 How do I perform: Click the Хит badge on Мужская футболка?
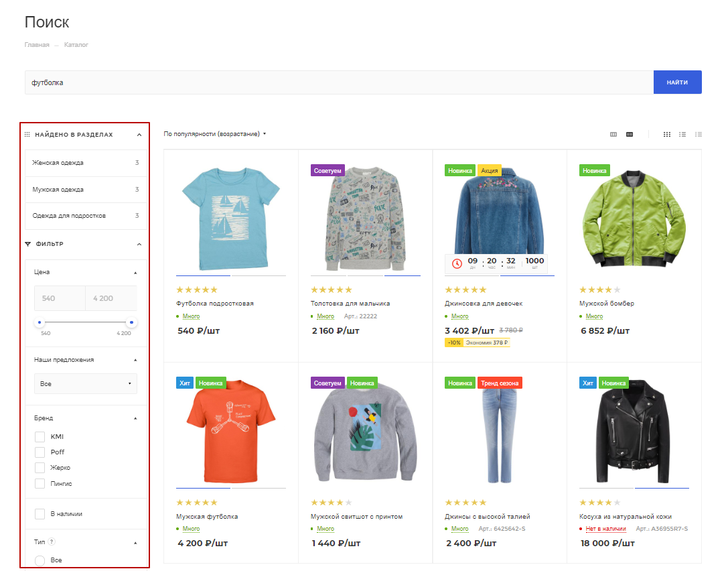185,383
